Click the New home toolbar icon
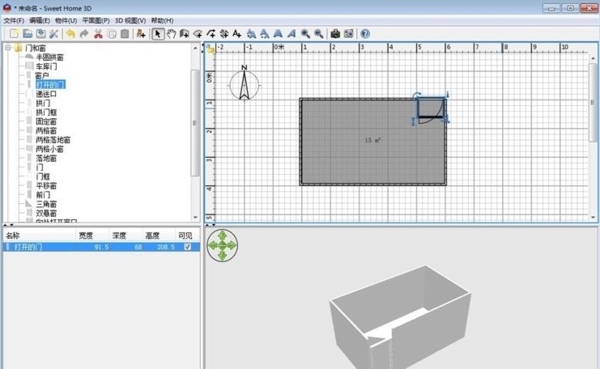Image resolution: width=600 pixels, height=369 pixels. tap(14, 34)
